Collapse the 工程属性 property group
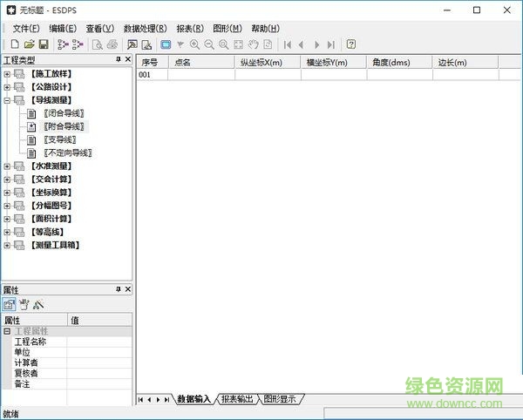The width and height of the screenshot is (523, 420). click(x=7, y=331)
